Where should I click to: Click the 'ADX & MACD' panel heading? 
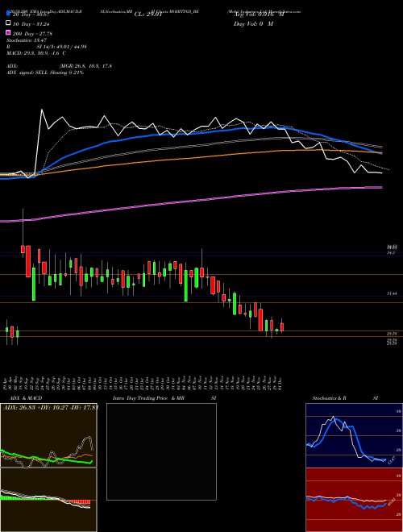26,398
